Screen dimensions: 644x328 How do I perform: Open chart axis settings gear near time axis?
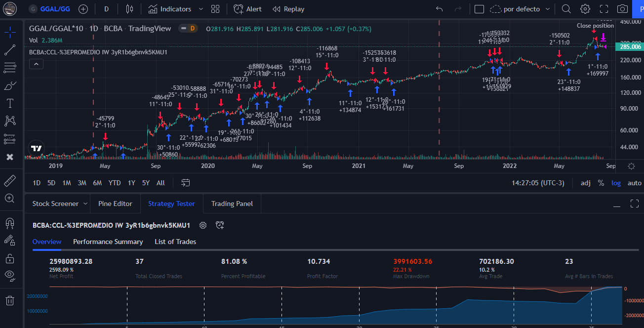pyautogui.click(x=631, y=166)
